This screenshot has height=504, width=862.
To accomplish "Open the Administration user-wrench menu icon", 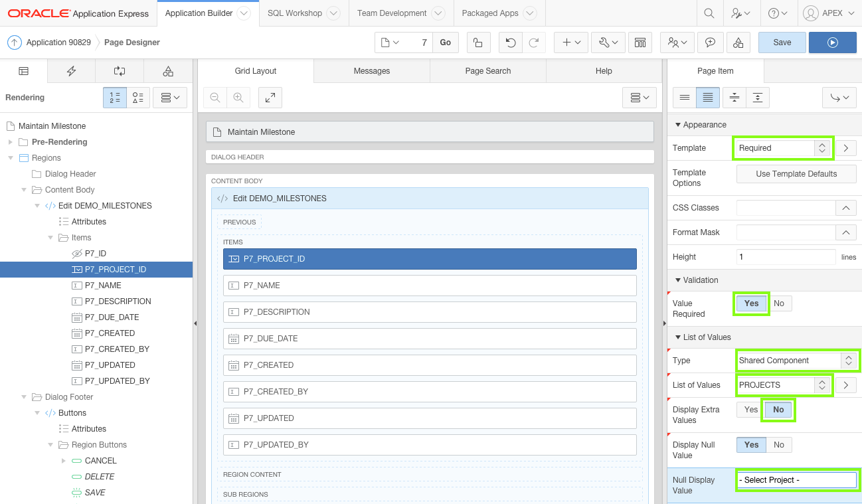I will click(x=740, y=13).
